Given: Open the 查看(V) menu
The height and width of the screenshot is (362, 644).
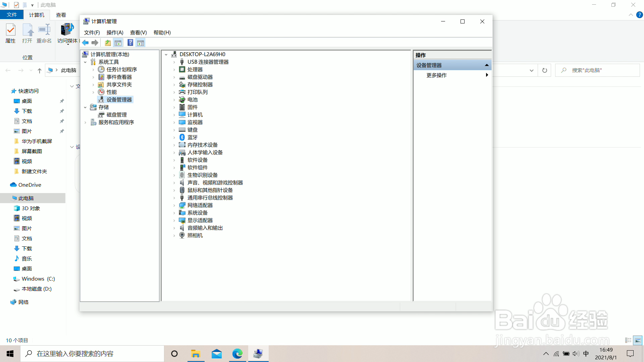Looking at the screenshot, I should pyautogui.click(x=139, y=33).
